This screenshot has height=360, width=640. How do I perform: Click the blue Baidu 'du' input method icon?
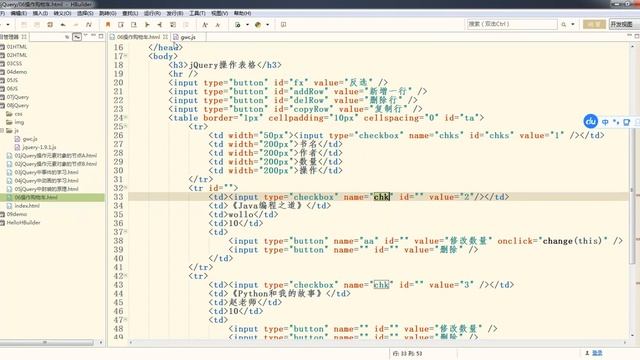(x=591, y=121)
